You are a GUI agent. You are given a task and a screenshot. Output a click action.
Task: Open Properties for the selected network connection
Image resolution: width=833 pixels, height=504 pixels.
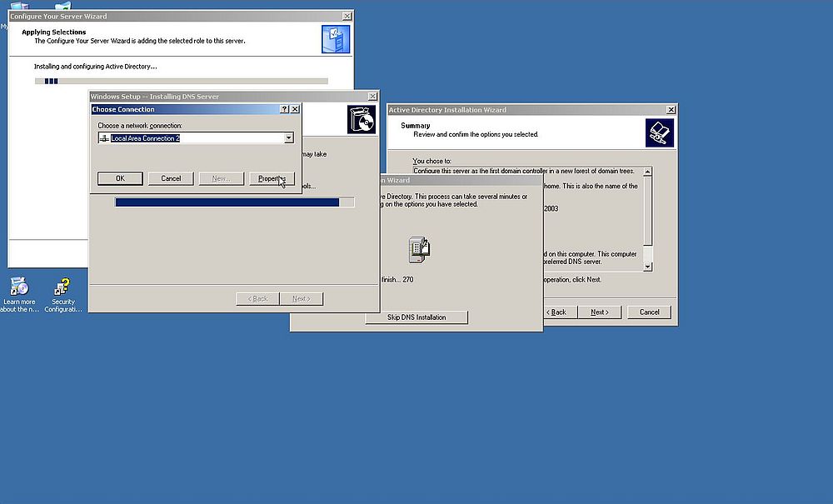point(272,178)
